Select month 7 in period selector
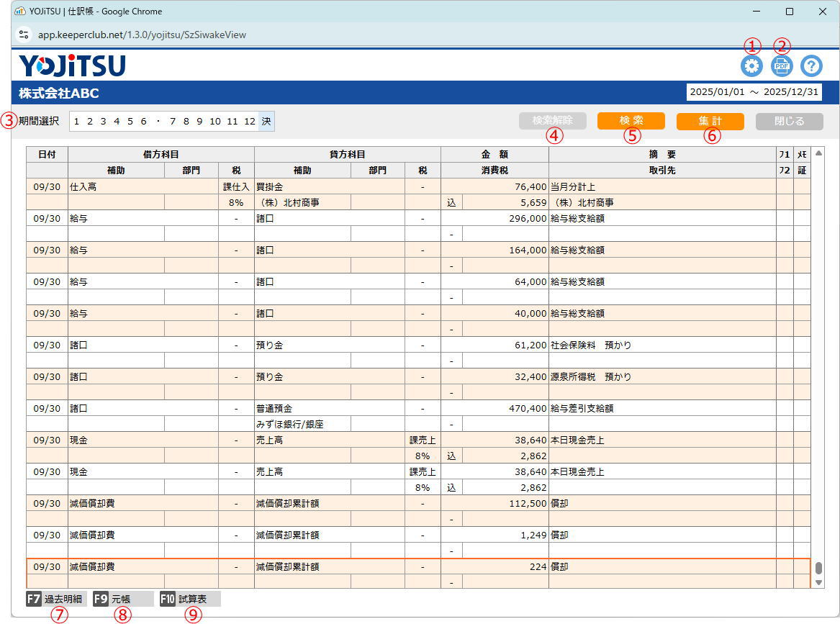 coord(173,122)
